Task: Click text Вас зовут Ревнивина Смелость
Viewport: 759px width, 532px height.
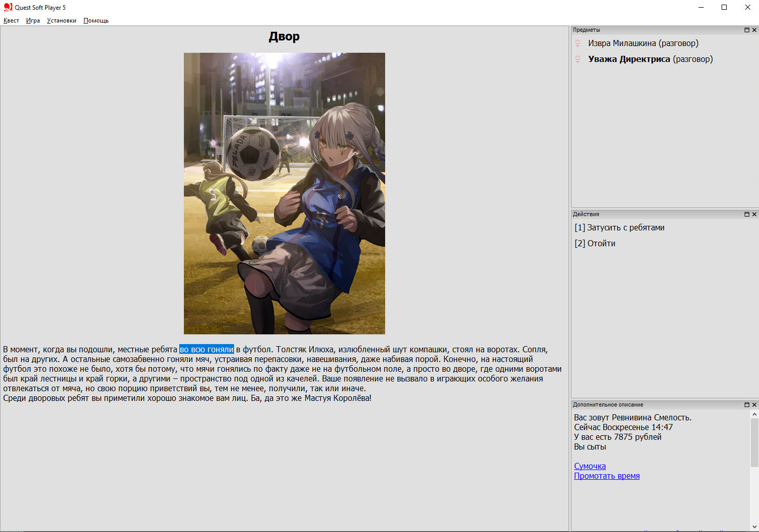Action: pos(632,418)
